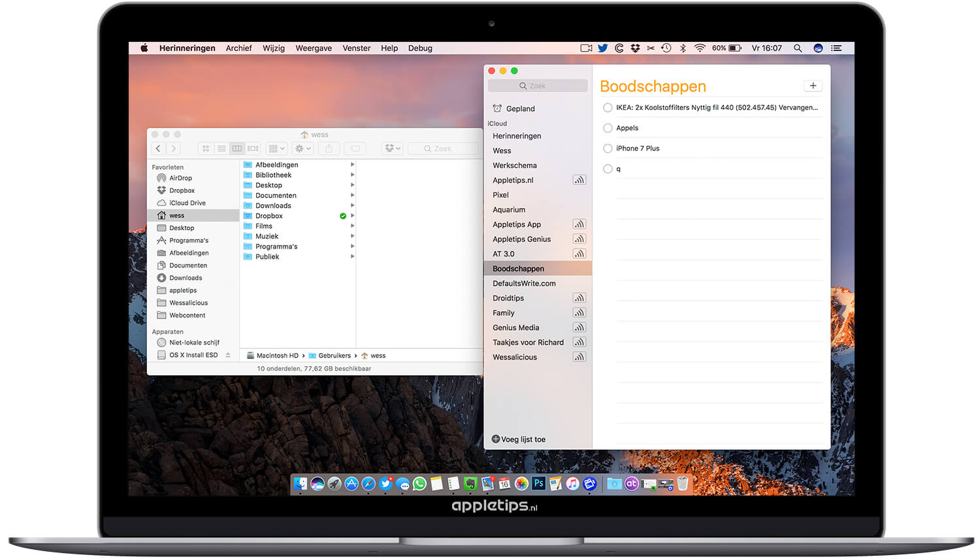Open the Archief menu
This screenshot has height=559, width=980.
pyautogui.click(x=238, y=48)
